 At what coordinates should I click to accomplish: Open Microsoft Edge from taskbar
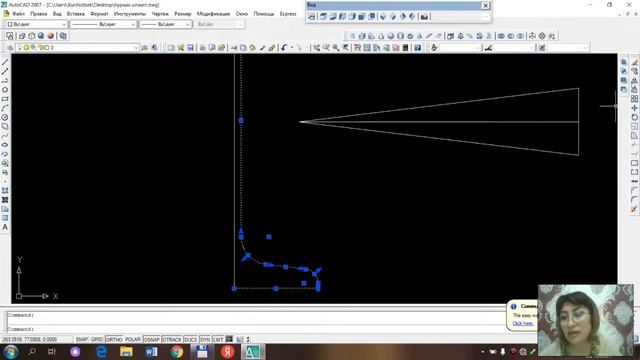click(101, 351)
